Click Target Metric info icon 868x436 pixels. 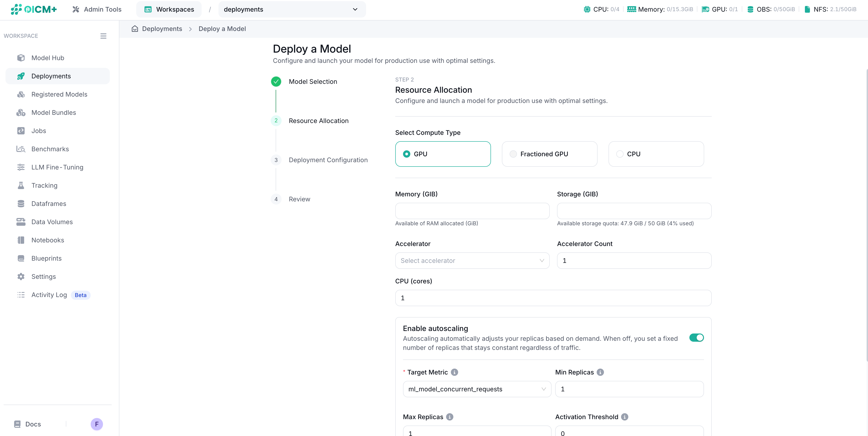click(454, 372)
